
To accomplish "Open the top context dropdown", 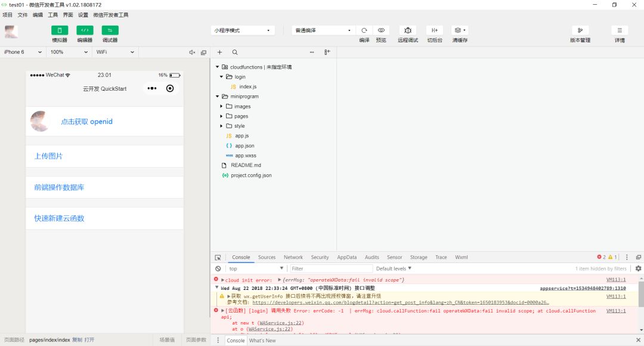I will [256, 268].
